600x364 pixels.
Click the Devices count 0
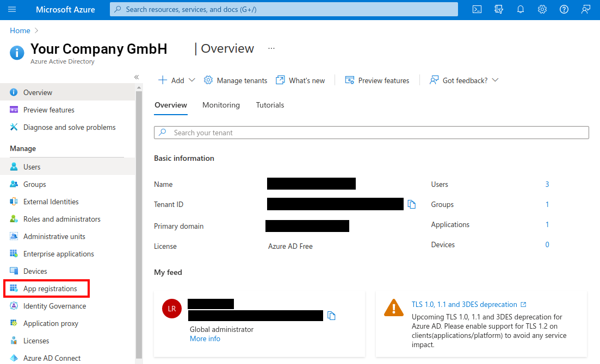[547, 244]
